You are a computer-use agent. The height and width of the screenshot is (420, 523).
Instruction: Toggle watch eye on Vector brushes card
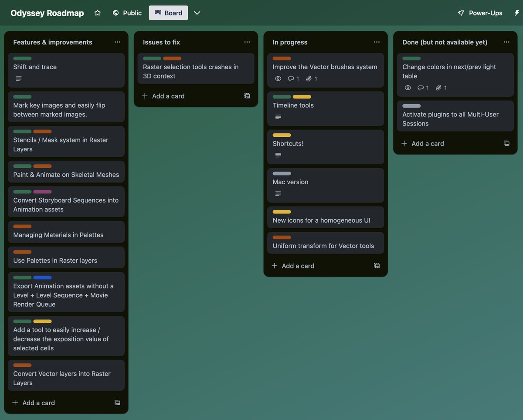278,78
